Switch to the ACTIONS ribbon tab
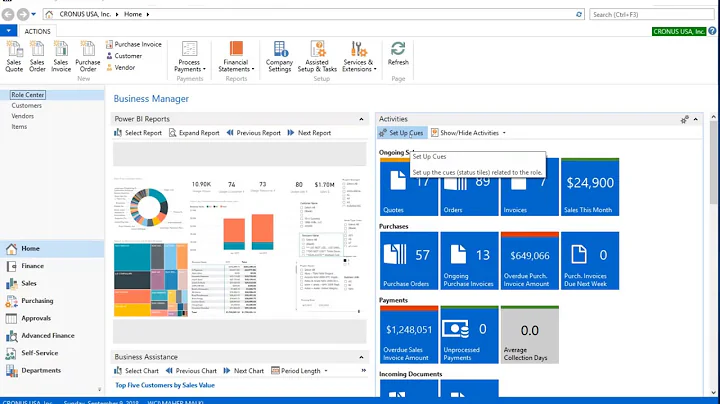Screen dimensions: 720x404 coord(37,31)
